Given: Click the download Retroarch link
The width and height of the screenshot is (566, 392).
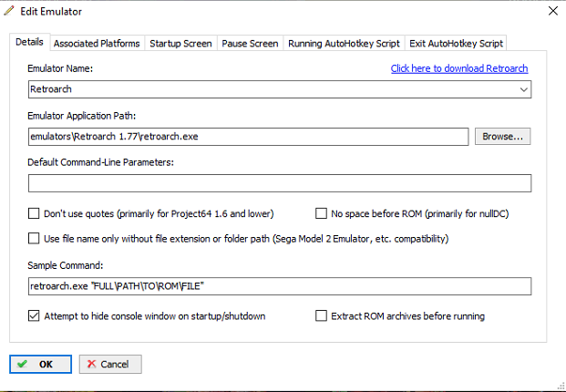Looking at the screenshot, I should 459,68.
